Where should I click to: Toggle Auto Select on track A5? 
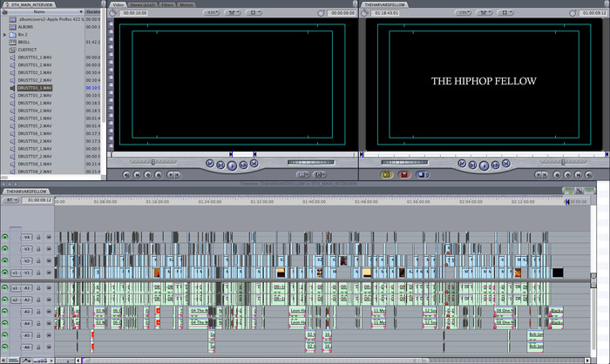(49, 335)
